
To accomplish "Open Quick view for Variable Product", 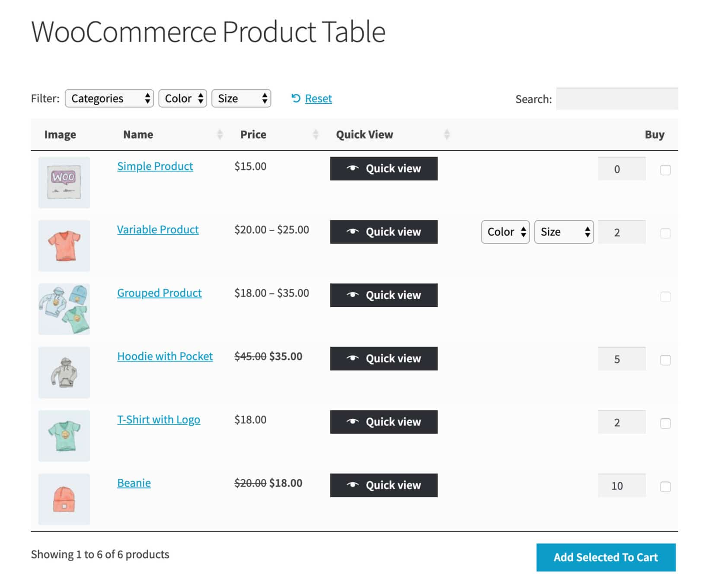I will pyautogui.click(x=383, y=232).
